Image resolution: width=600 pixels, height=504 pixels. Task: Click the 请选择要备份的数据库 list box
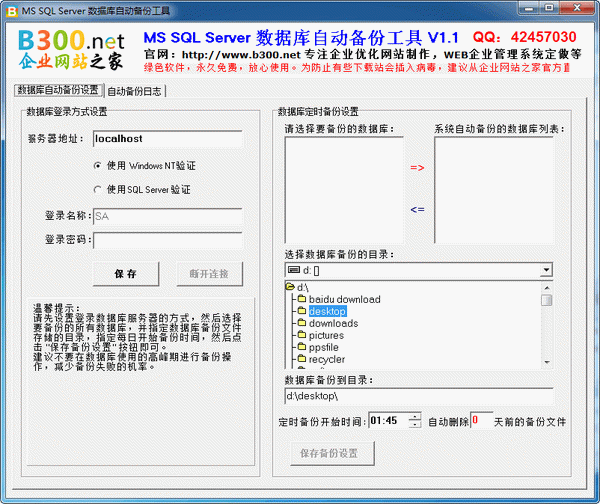click(x=344, y=190)
